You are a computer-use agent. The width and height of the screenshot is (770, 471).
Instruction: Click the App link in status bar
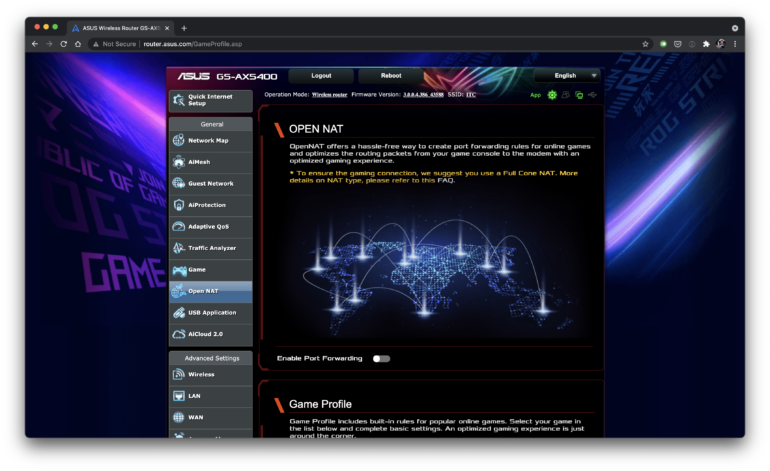pos(535,95)
